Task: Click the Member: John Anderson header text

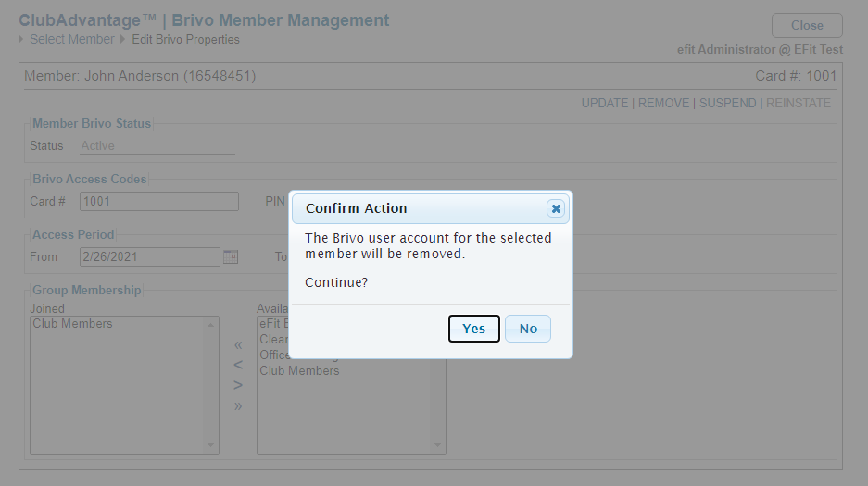Action: coord(140,76)
